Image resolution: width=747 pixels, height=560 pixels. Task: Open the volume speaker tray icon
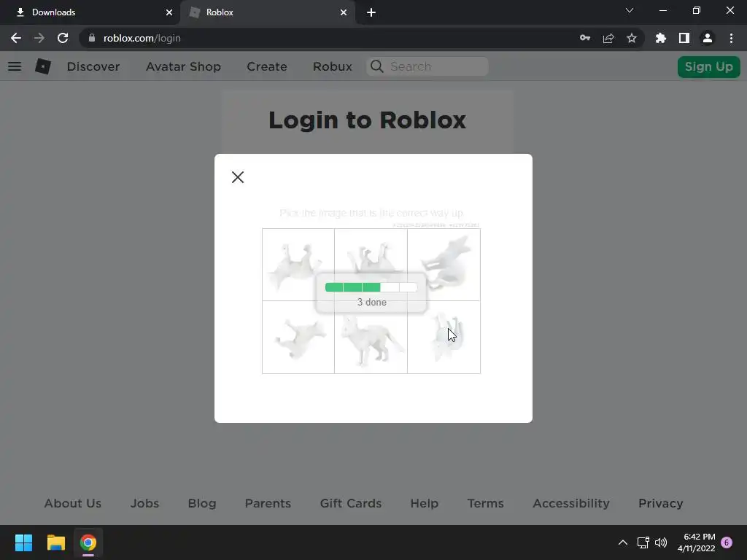661,542
